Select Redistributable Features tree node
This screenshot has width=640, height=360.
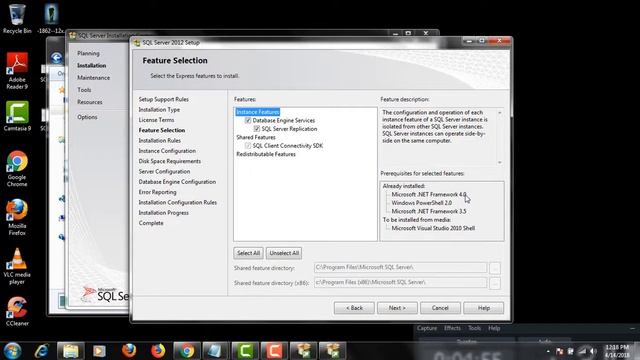tap(266, 154)
